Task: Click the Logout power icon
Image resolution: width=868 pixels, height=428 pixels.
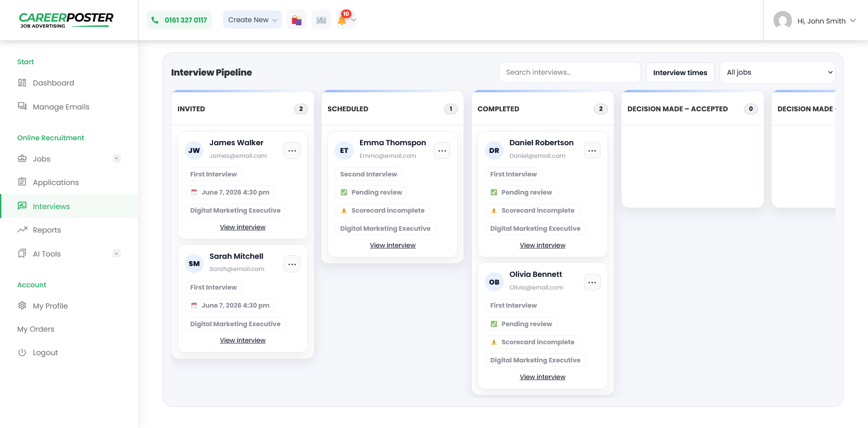Action: 22,352
